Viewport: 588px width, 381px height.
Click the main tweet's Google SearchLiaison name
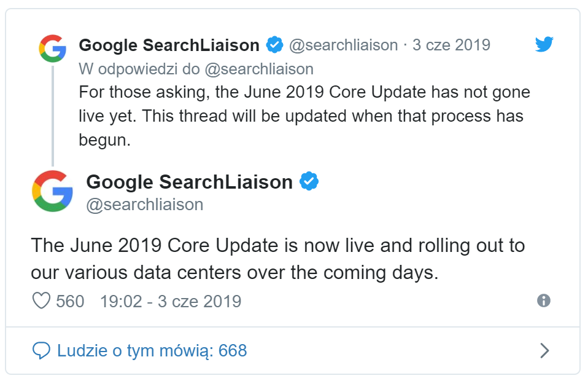pyautogui.click(x=189, y=182)
